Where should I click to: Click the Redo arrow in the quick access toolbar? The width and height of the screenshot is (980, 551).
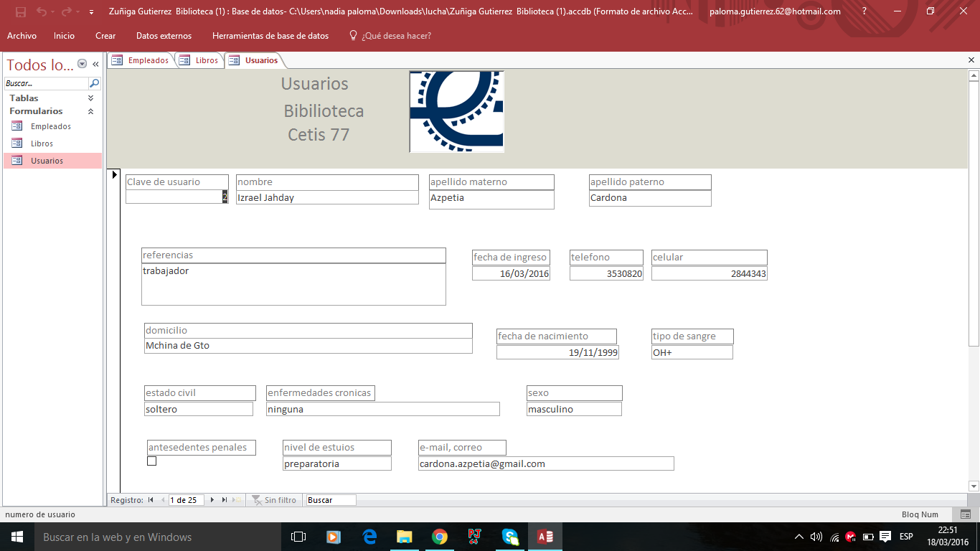coord(67,11)
